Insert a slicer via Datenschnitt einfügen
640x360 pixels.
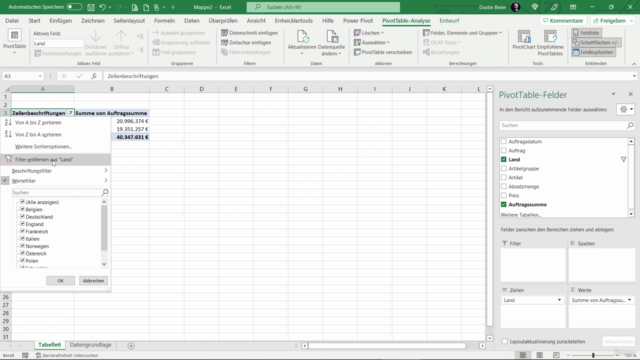coord(249,33)
